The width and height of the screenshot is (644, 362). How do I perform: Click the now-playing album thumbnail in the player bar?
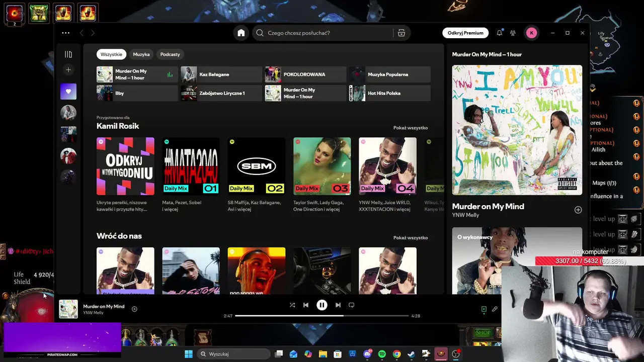tap(68, 309)
